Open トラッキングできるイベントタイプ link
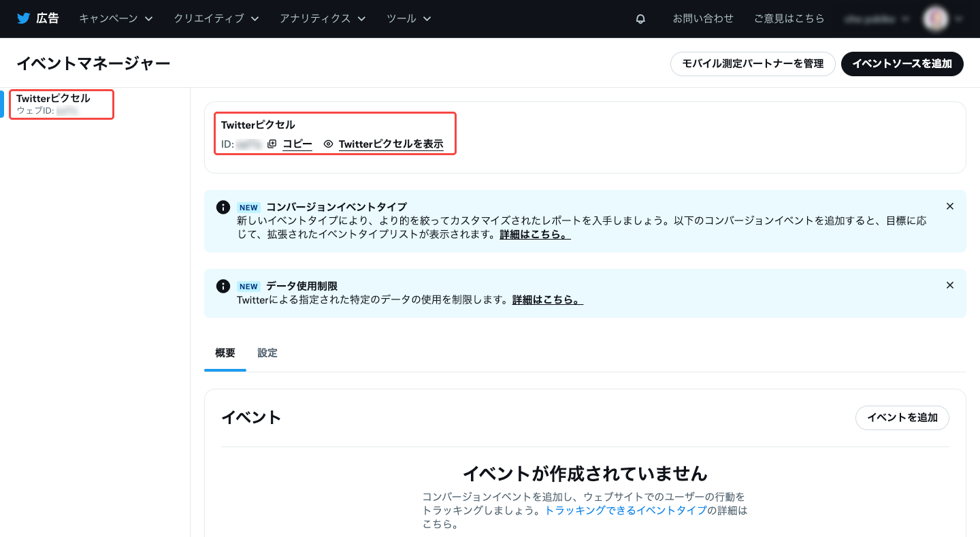The width and height of the screenshot is (980, 537). (x=626, y=510)
